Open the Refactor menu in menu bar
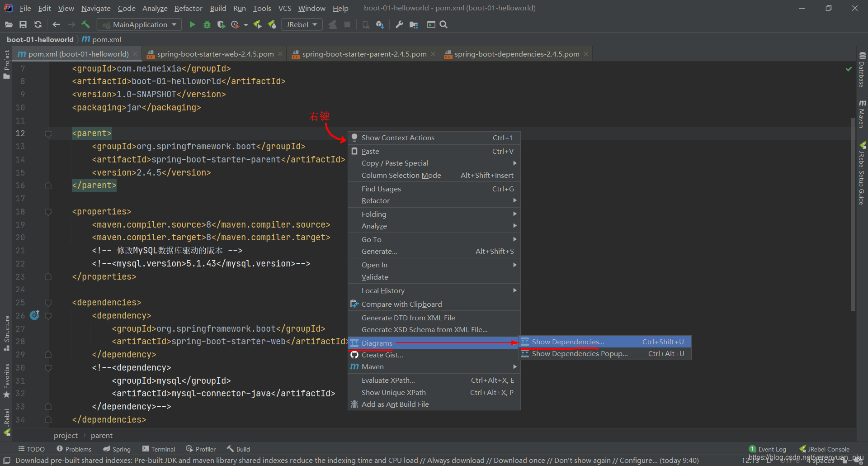 (x=189, y=8)
